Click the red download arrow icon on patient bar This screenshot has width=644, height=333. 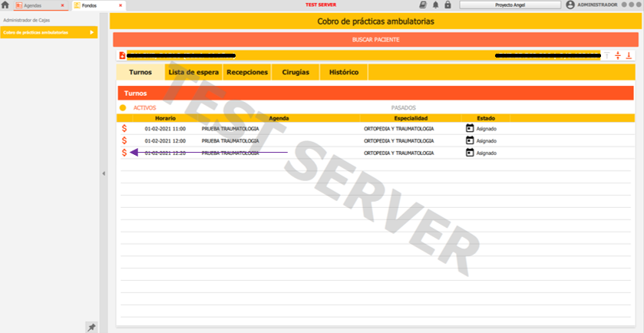click(x=629, y=55)
